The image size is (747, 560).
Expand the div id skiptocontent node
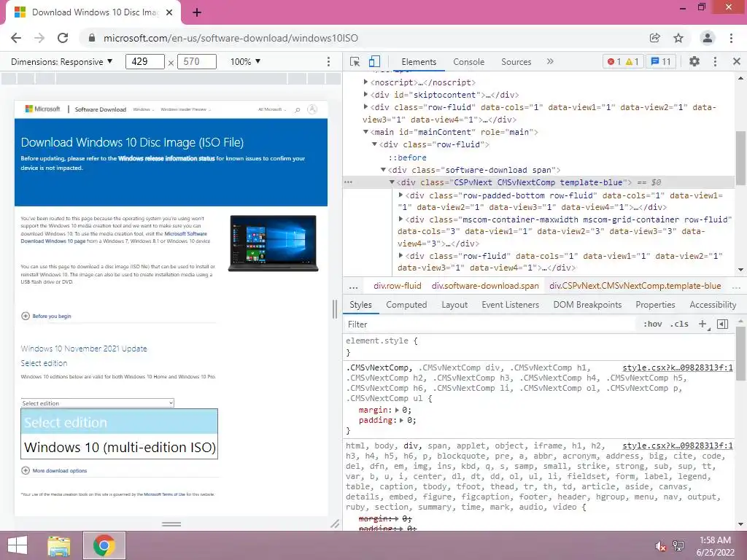pos(365,94)
